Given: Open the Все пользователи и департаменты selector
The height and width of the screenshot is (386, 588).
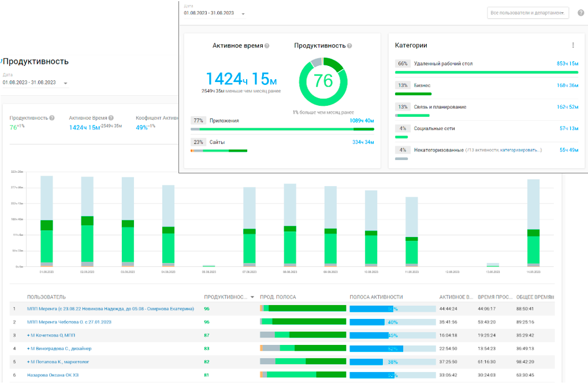Looking at the screenshot, I should pyautogui.click(x=528, y=13).
